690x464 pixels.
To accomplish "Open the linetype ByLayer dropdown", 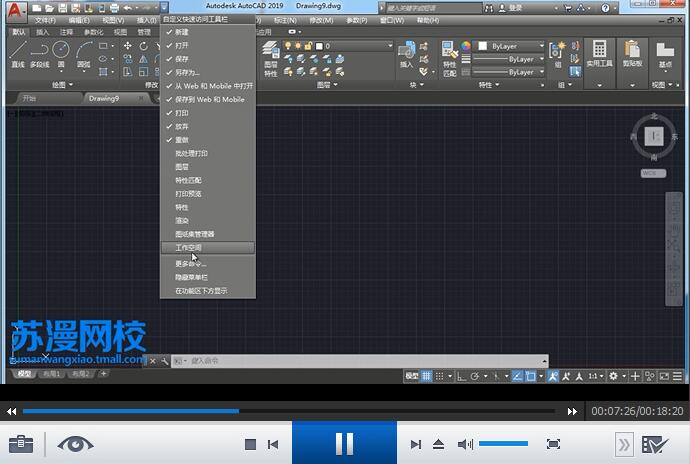I will (x=509, y=72).
